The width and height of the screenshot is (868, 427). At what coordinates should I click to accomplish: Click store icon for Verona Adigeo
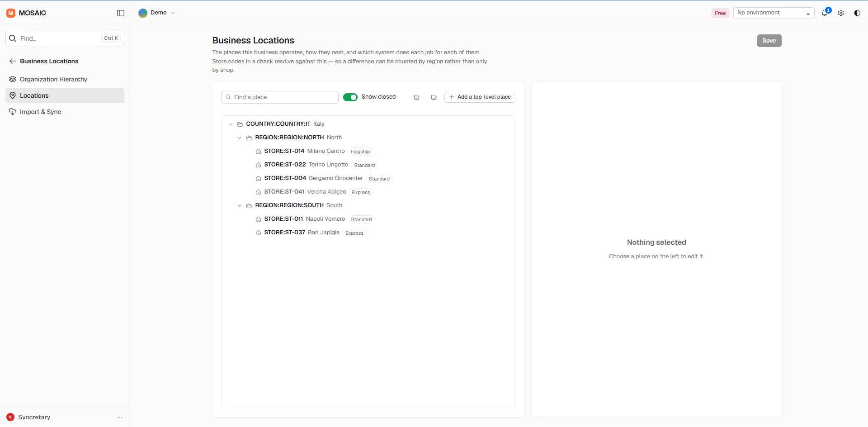coord(258,192)
